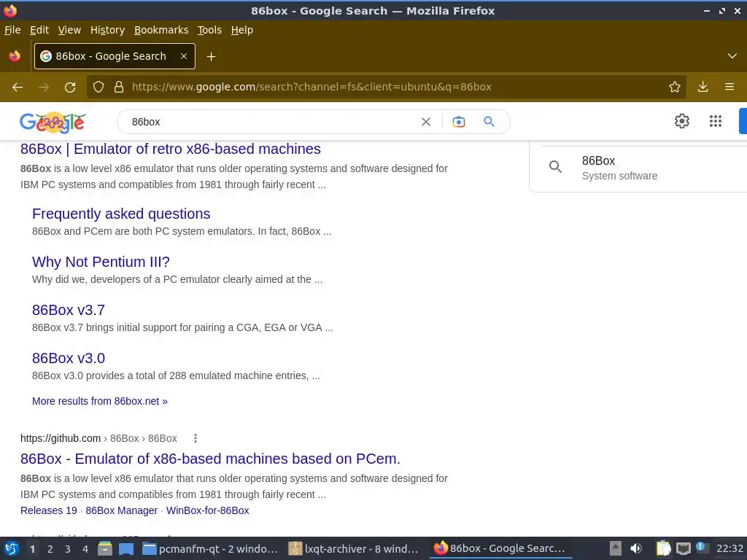This screenshot has height=560, width=747.
Task: Search by image with the camera icon
Action: (458, 122)
